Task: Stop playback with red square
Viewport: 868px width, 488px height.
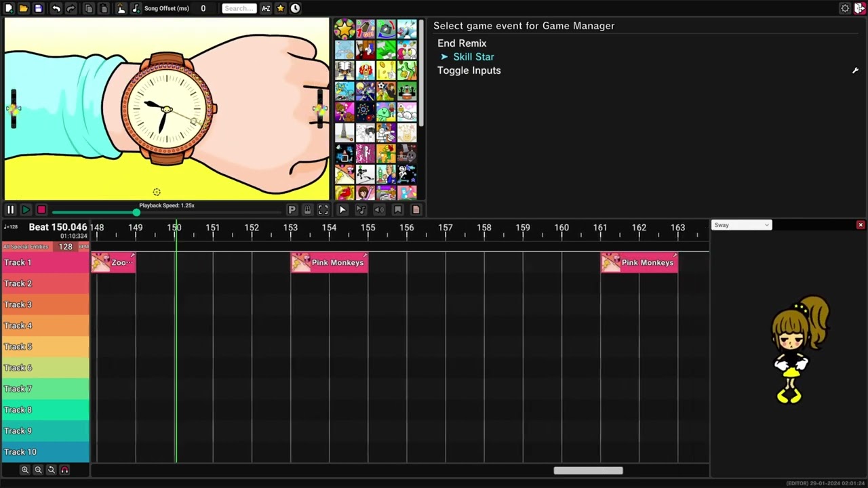Action: click(x=41, y=210)
